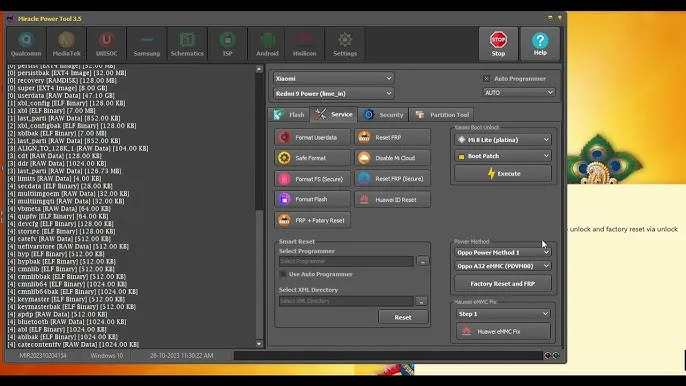686x386 pixels.
Task: Click Format Userdata
Action: point(312,137)
